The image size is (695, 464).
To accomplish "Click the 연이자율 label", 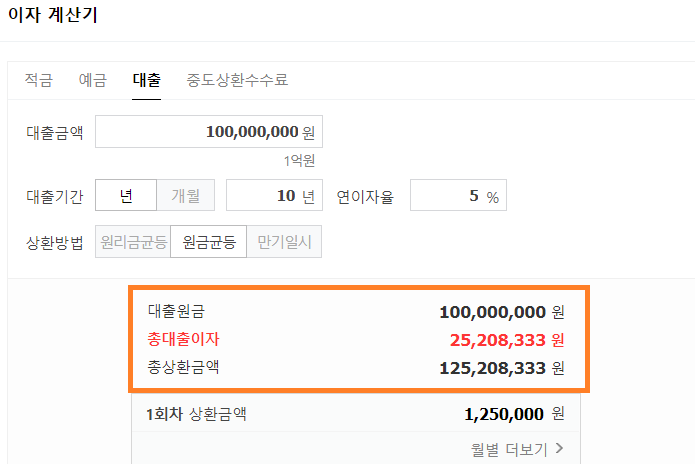I will [365, 196].
